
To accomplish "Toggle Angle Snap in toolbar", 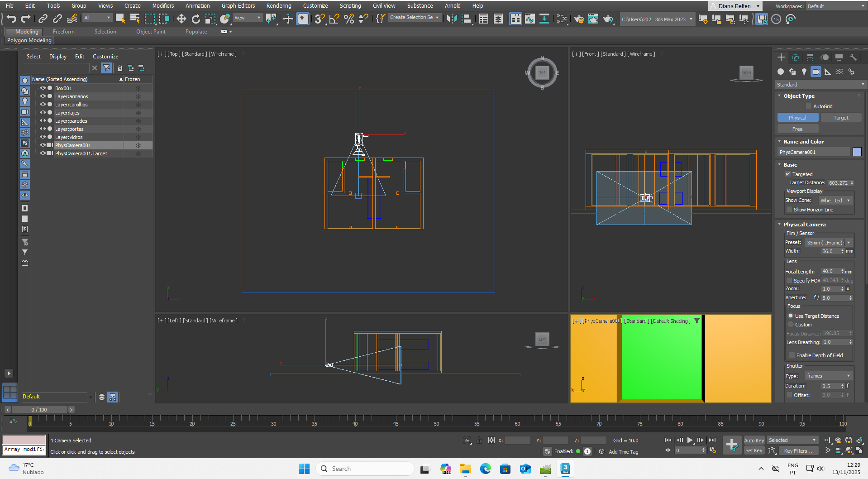I will point(334,19).
